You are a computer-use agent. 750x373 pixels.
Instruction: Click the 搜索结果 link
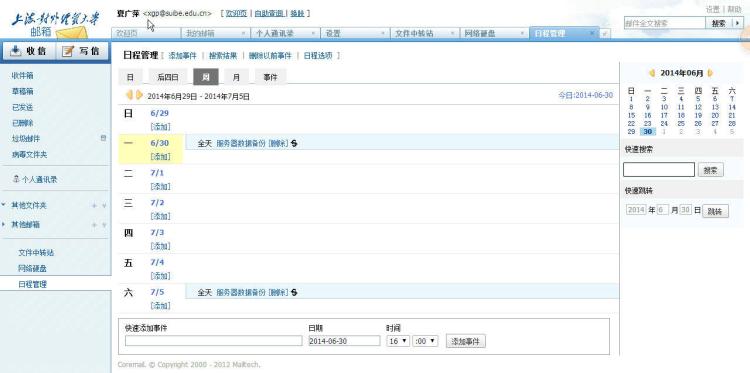click(x=223, y=56)
